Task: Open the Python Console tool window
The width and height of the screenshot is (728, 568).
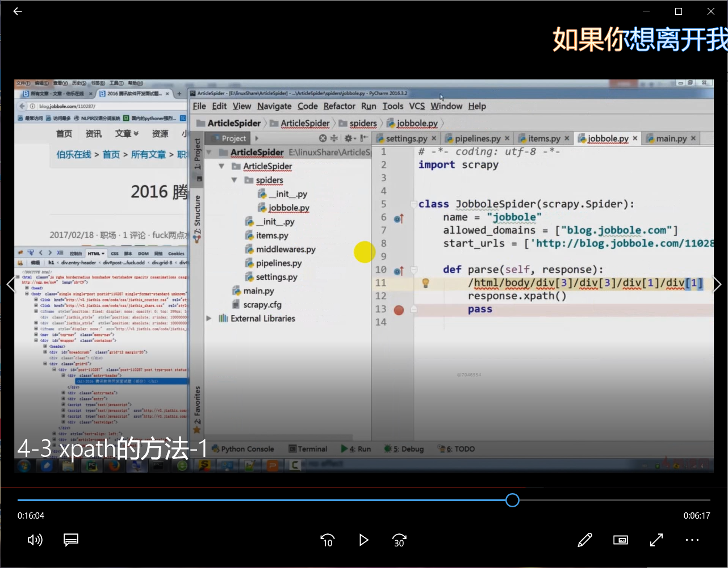Action: 243,449
